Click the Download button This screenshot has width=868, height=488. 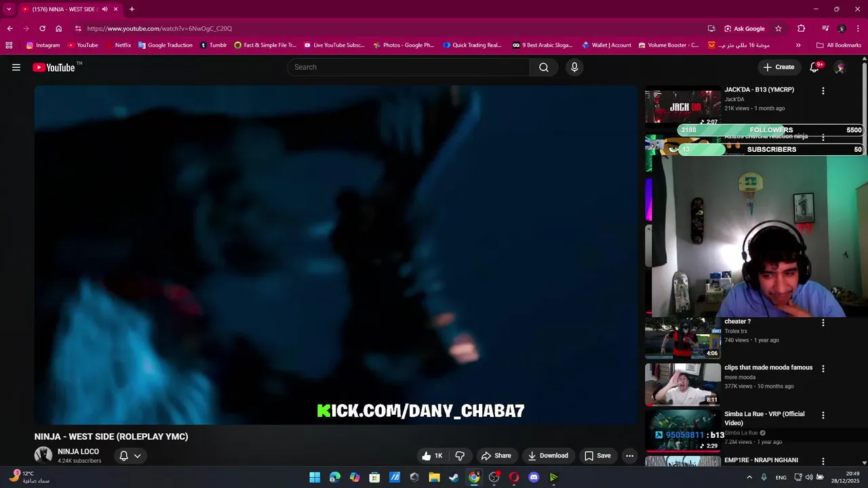point(548,455)
